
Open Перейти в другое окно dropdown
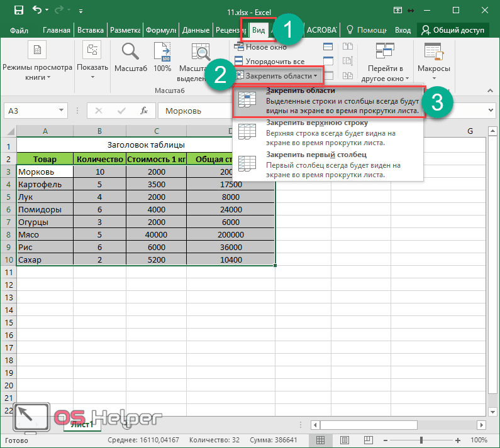tap(385, 62)
